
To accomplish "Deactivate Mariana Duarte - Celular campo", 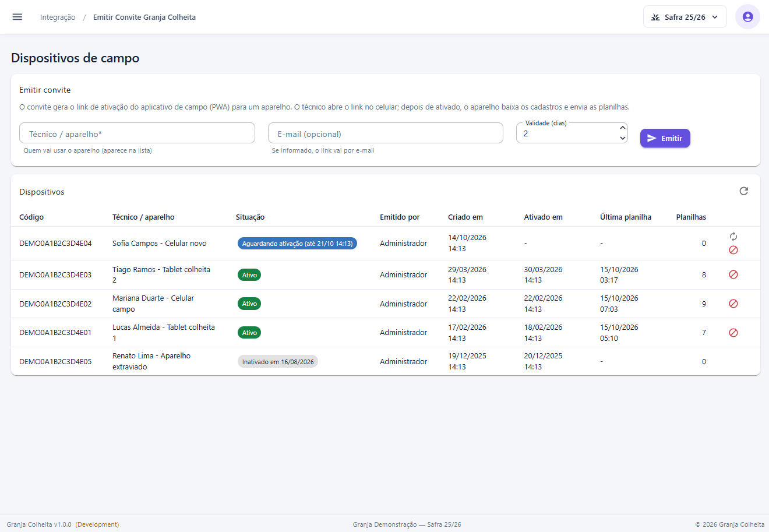I will tap(733, 304).
